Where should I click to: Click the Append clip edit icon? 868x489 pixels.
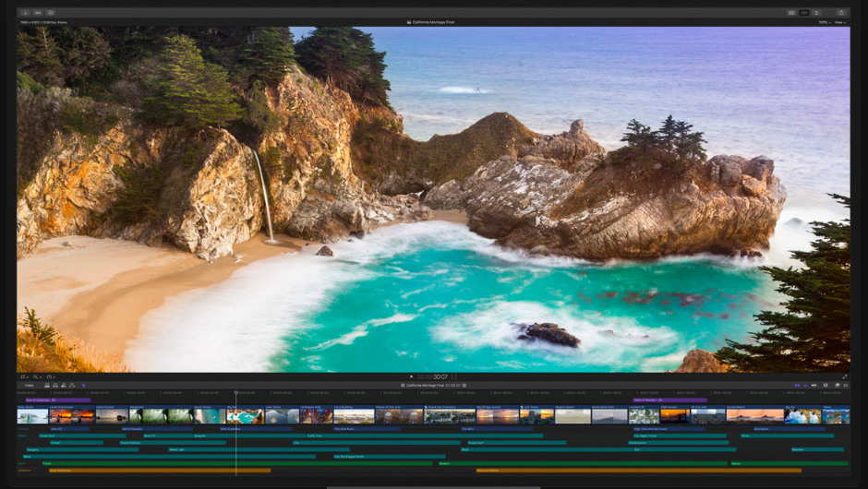click(64, 385)
